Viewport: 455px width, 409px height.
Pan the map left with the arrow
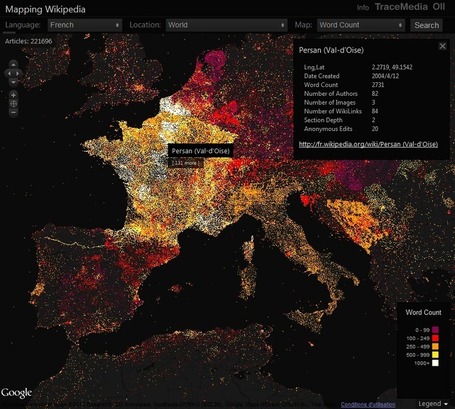(x=9, y=73)
